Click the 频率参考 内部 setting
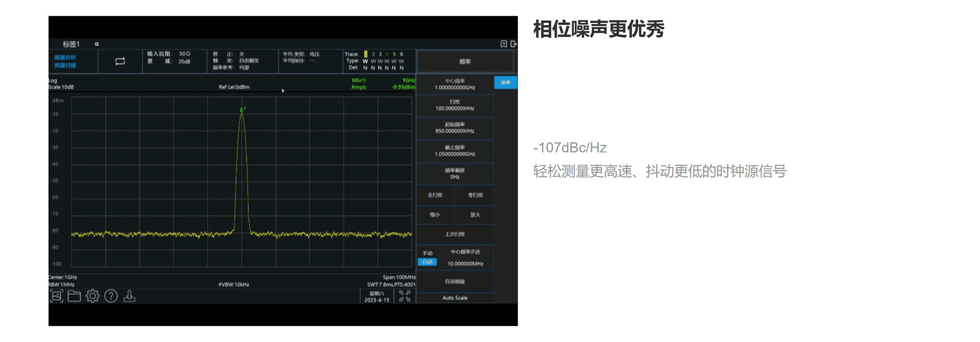980x342 pixels. 231,67
